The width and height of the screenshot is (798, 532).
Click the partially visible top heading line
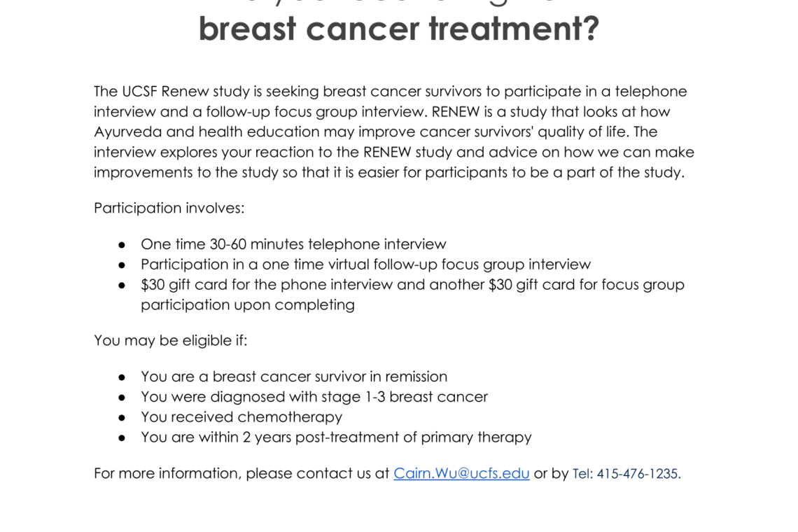pyautogui.click(x=398, y=3)
